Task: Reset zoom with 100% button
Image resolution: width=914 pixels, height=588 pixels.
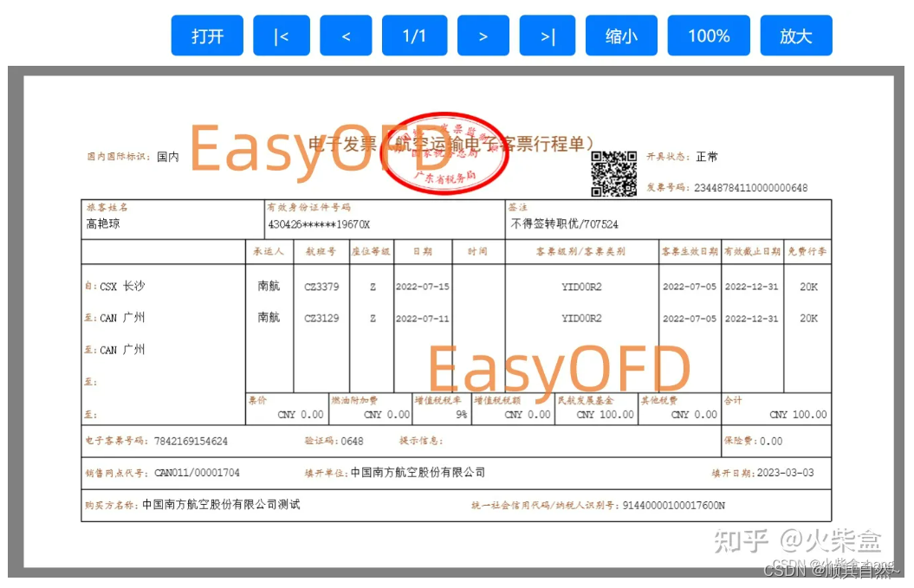Action: coord(709,36)
